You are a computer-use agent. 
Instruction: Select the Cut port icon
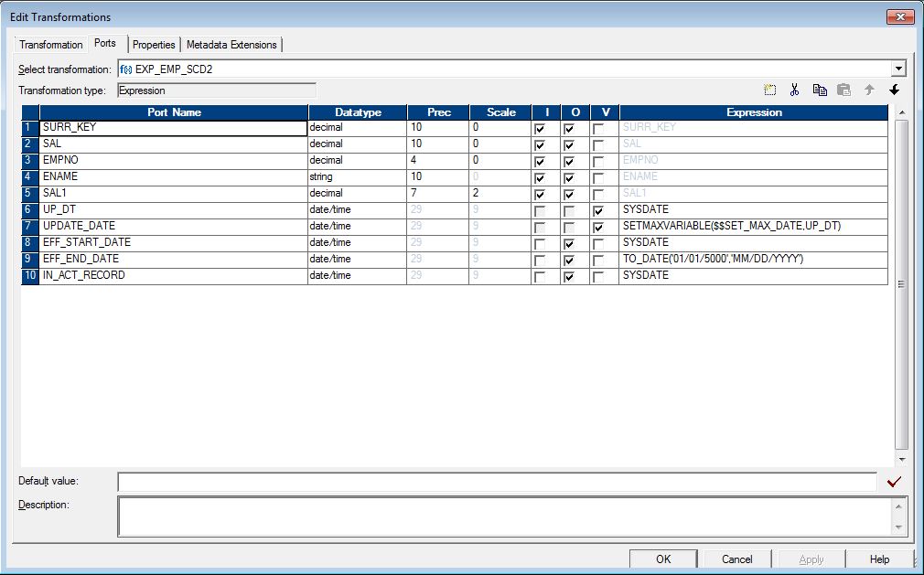coord(794,89)
